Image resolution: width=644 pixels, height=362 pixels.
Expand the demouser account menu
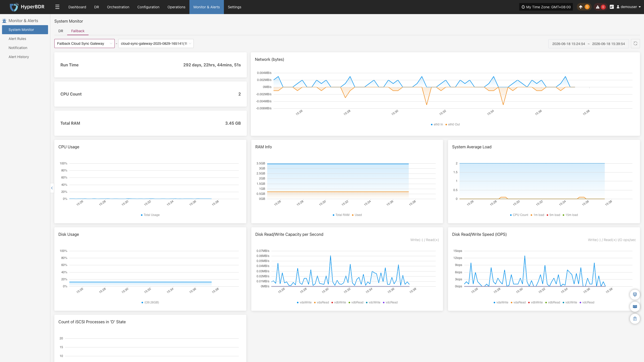tap(629, 7)
